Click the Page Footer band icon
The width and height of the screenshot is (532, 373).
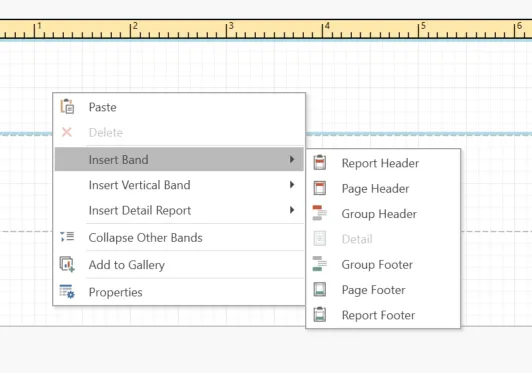[x=320, y=290]
